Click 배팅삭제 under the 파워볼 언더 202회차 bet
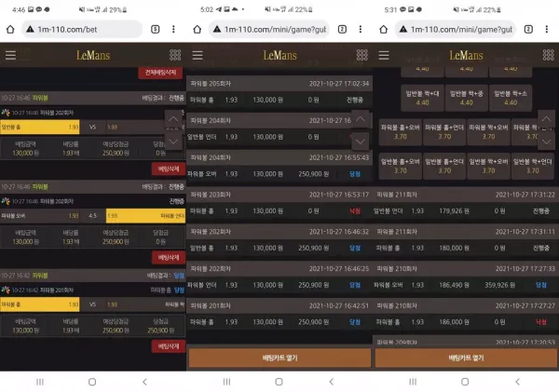Image resolution: width=559 pixels, height=392 pixels. [169, 257]
